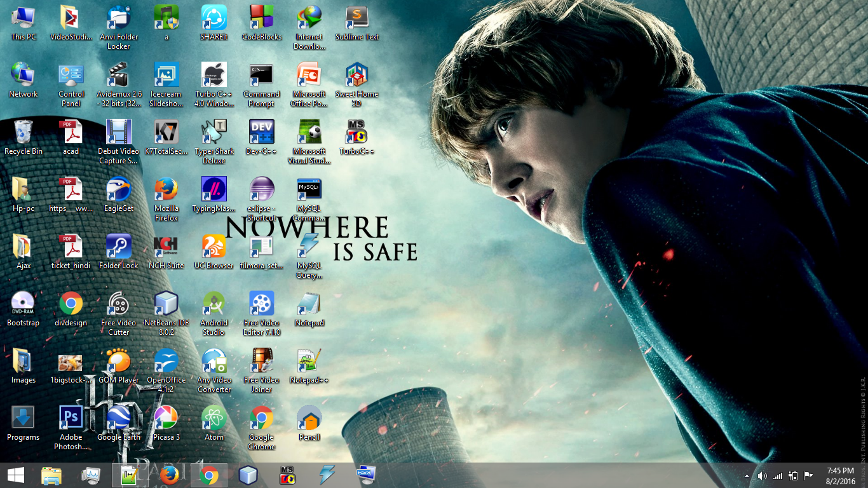Image resolution: width=868 pixels, height=488 pixels.
Task: Open K7TotalSecurity desktop shortcut
Action: pos(166,138)
